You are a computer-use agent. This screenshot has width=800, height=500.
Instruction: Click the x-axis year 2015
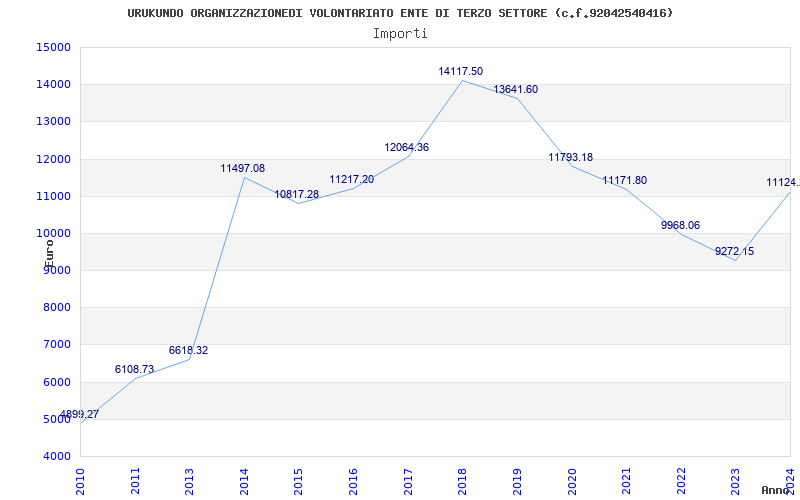[299, 481]
